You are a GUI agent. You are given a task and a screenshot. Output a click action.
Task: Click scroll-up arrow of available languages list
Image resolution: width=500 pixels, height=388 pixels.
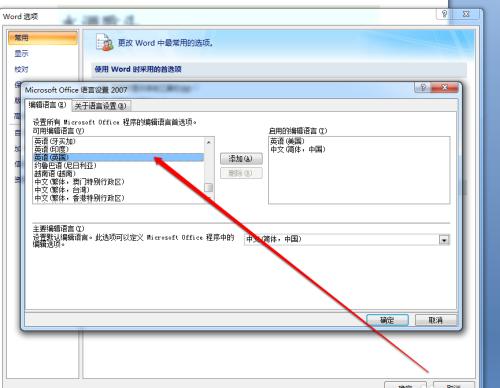coord(209,142)
